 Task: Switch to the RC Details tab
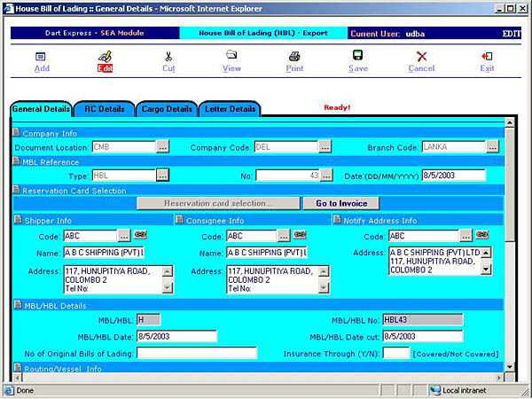point(104,109)
